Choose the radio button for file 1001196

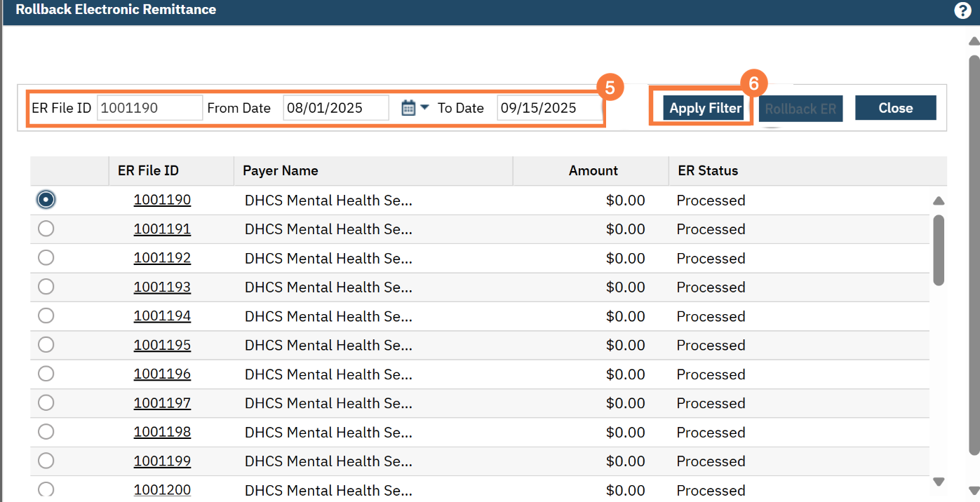[46, 374]
